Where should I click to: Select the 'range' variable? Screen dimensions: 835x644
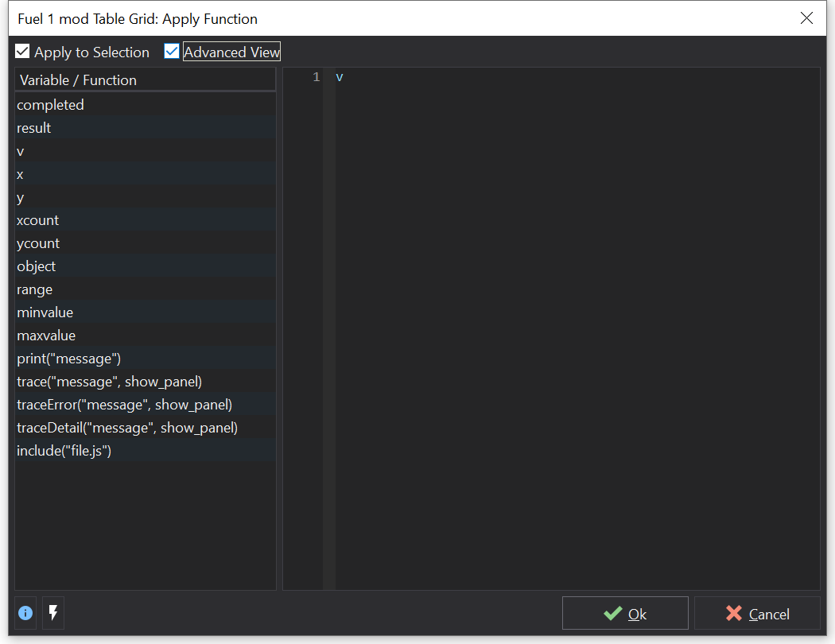click(x=35, y=289)
